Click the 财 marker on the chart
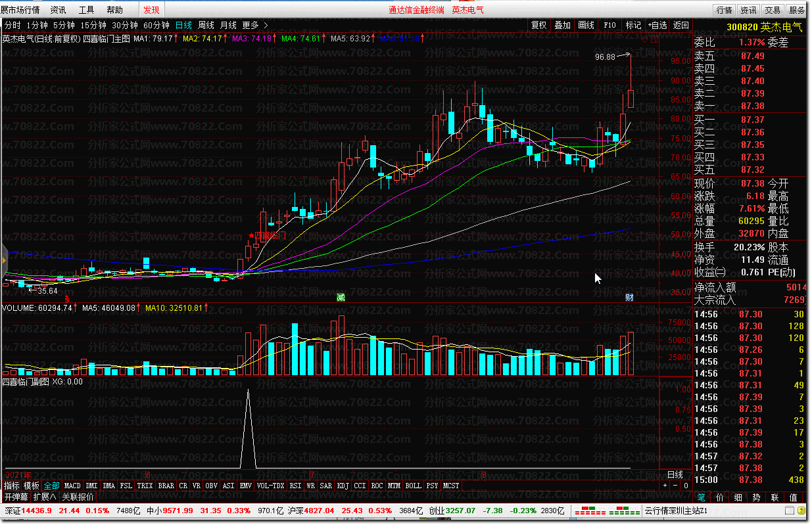 [x=629, y=297]
